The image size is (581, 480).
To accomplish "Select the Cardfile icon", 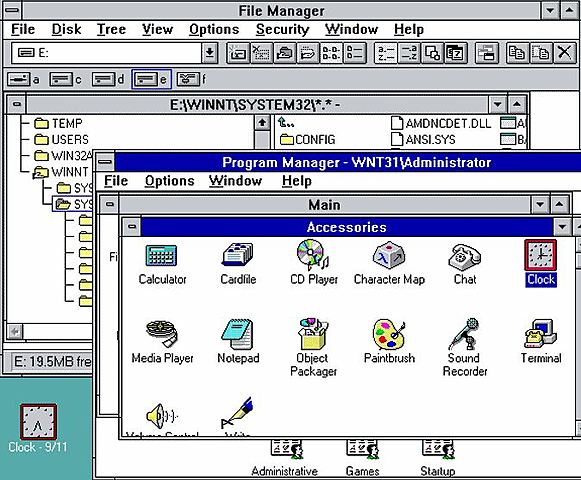I will click(x=238, y=254).
